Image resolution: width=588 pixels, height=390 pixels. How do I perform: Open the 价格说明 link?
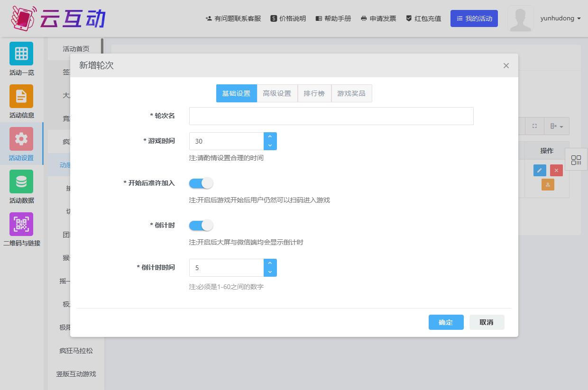(x=288, y=18)
